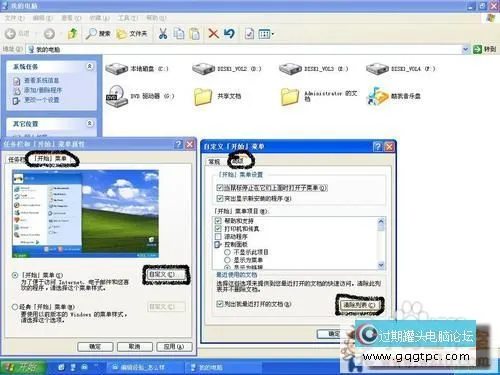Click the Back arrow in the Explorer toolbar
Image resolution: width=500 pixels, height=375 pixels.
(11, 34)
